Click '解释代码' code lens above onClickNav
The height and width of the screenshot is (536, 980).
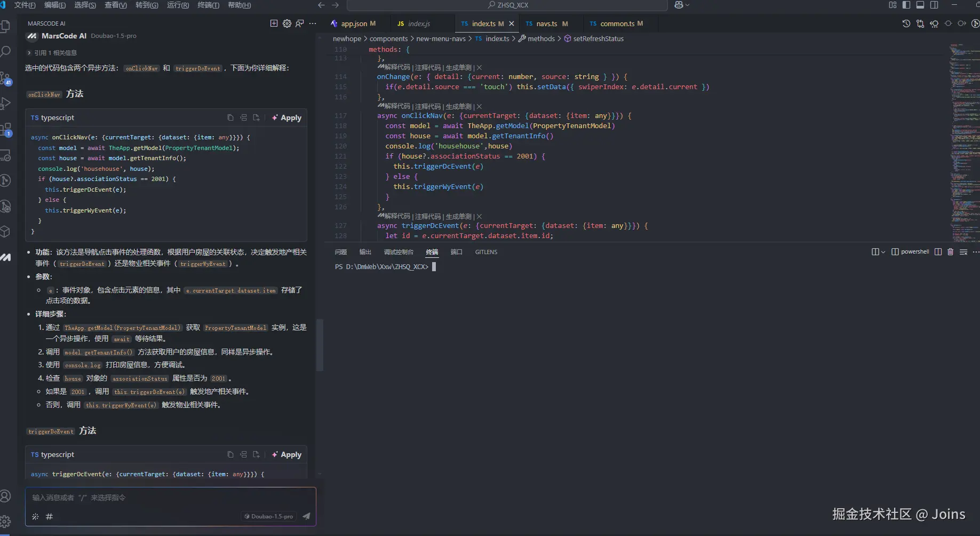[397, 106]
